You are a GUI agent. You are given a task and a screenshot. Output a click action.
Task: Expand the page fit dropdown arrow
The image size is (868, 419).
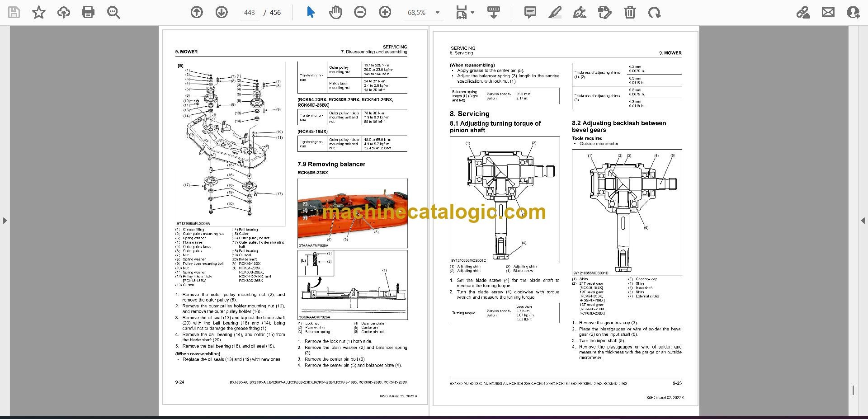472,13
